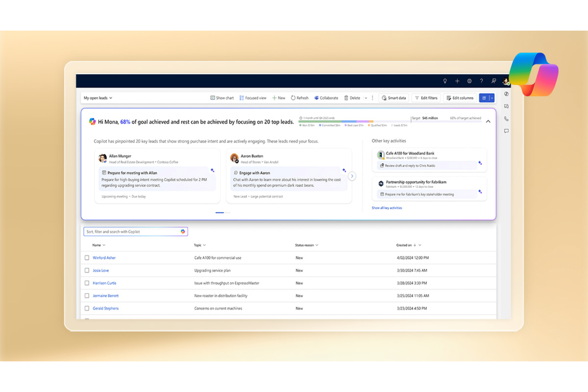Click the Smart data button
This screenshot has width=588, height=392.
pos(394,98)
